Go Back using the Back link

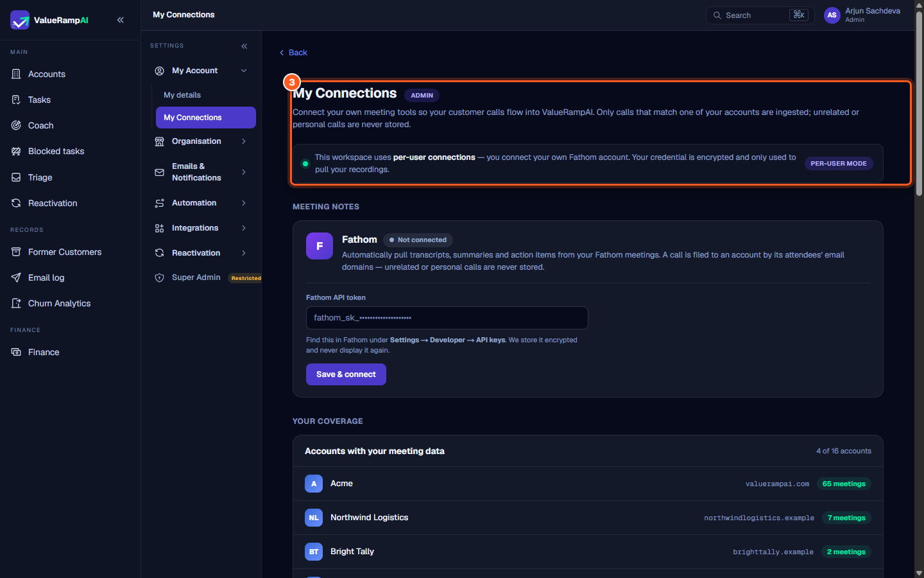(x=293, y=53)
